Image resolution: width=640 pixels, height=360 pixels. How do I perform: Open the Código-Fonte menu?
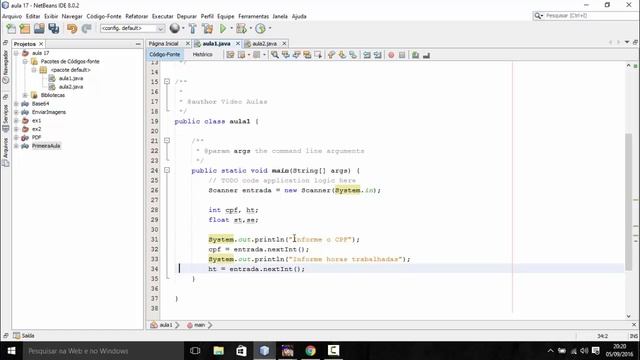click(104, 16)
